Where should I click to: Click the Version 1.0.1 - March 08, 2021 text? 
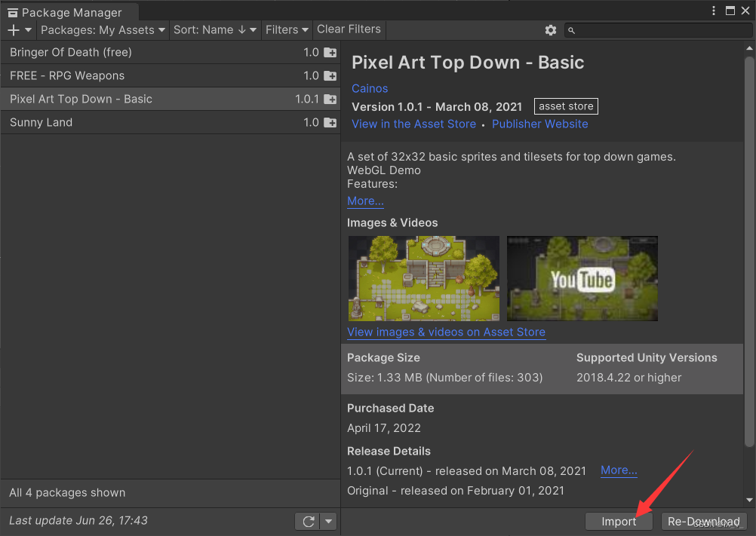(437, 107)
